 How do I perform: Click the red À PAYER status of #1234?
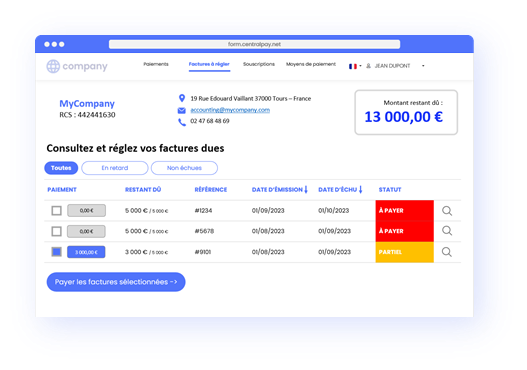tap(405, 211)
